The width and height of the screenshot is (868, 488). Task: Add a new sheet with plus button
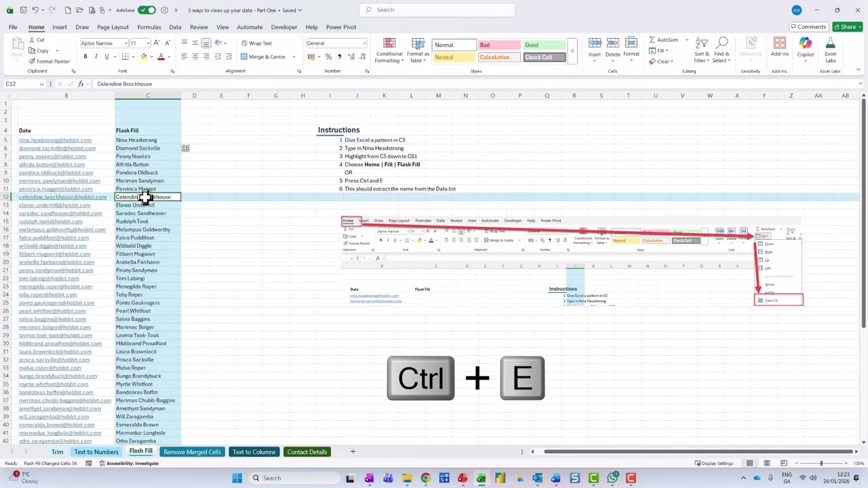352,451
